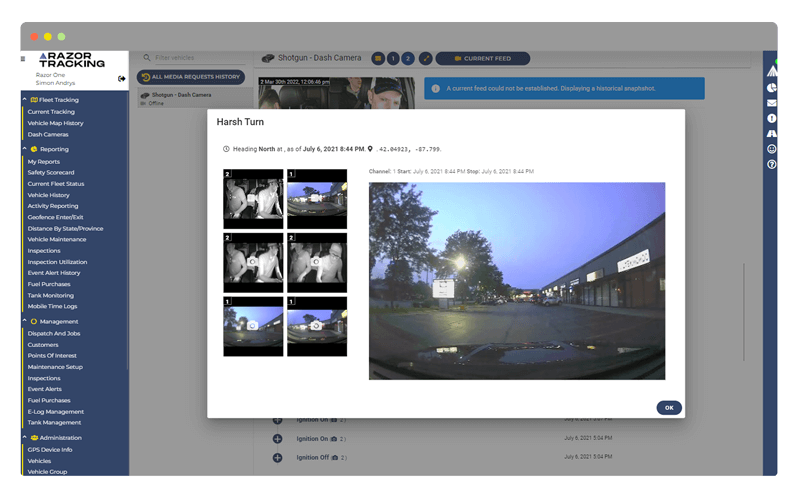Open the help question mark icon
Screen dimensions: 800x498
772,164
